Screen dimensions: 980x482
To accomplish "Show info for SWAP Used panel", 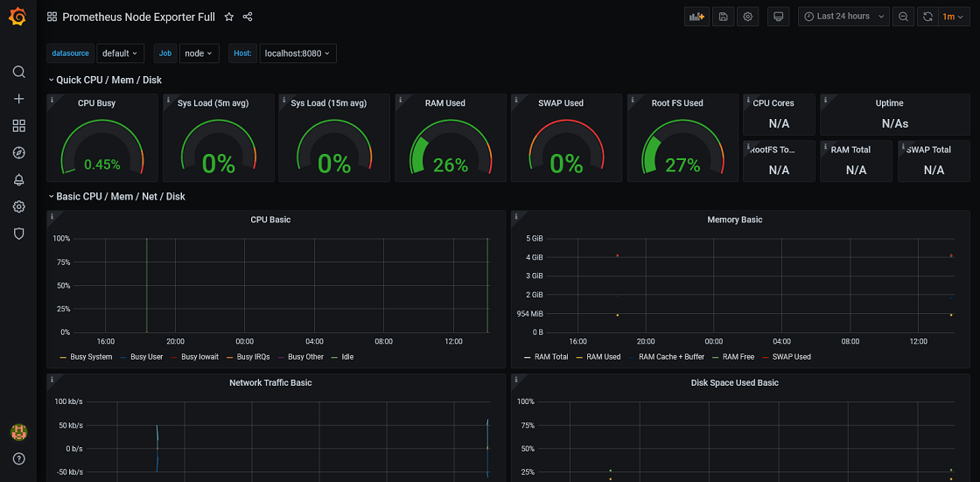I will (x=516, y=99).
